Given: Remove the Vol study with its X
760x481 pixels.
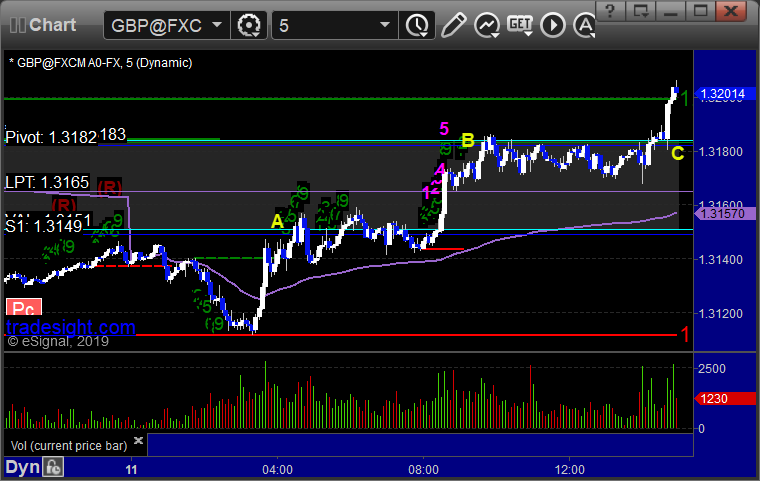Looking at the screenshot, I should (x=138, y=440).
